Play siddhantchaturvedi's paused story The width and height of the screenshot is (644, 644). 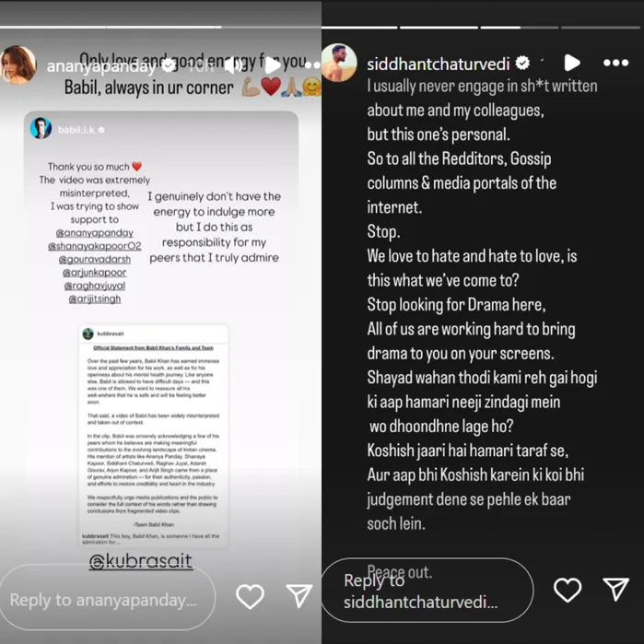(x=572, y=63)
